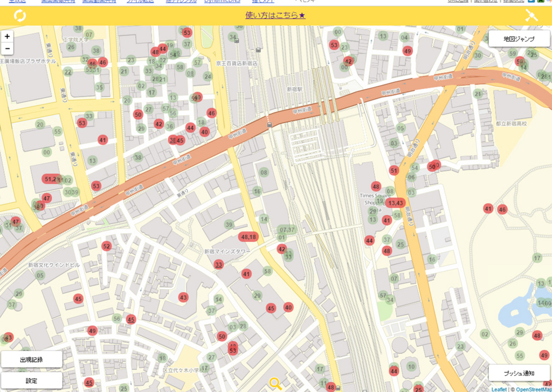Open the yellow magnifier search icon
552x392 pixels.
275,384
